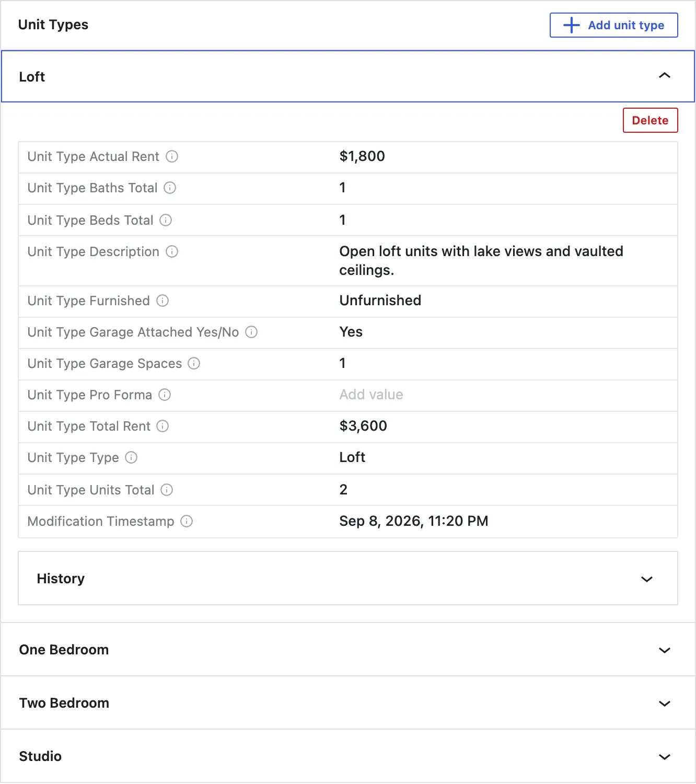Show info tooltip for Unit Type Description
The width and height of the screenshot is (696, 784).
click(x=172, y=252)
